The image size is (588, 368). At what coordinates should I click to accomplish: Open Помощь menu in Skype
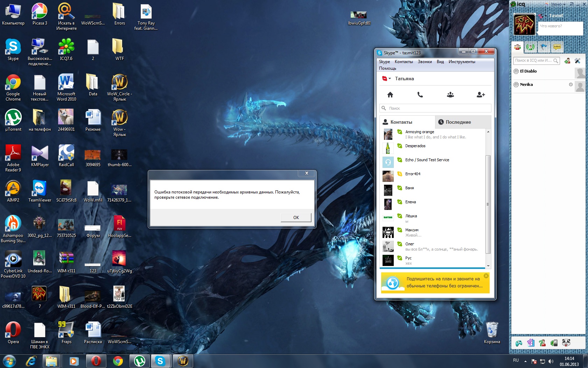pos(387,68)
